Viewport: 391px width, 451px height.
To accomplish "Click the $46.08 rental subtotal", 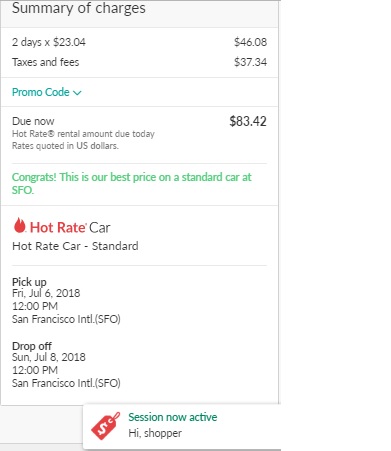I will 250,42.
